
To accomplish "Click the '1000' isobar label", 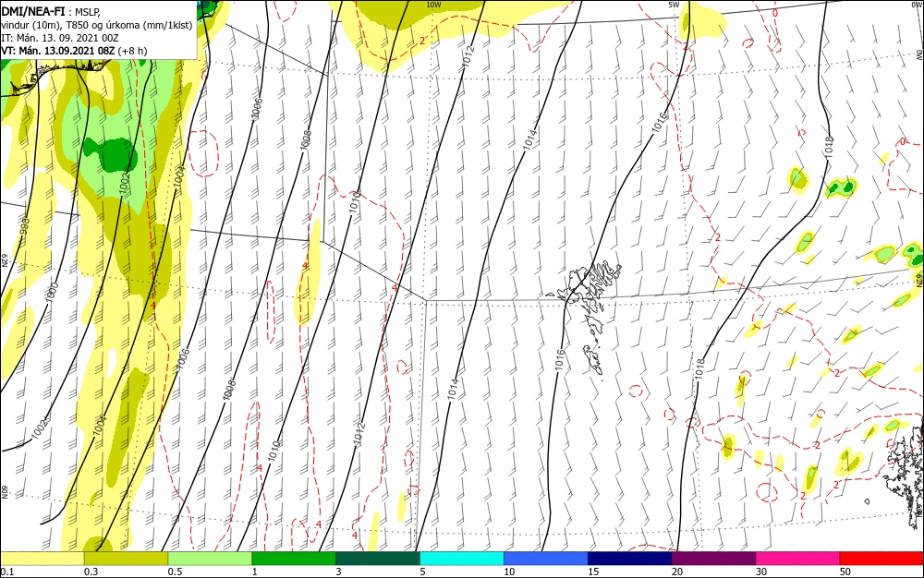I will 53,292.
